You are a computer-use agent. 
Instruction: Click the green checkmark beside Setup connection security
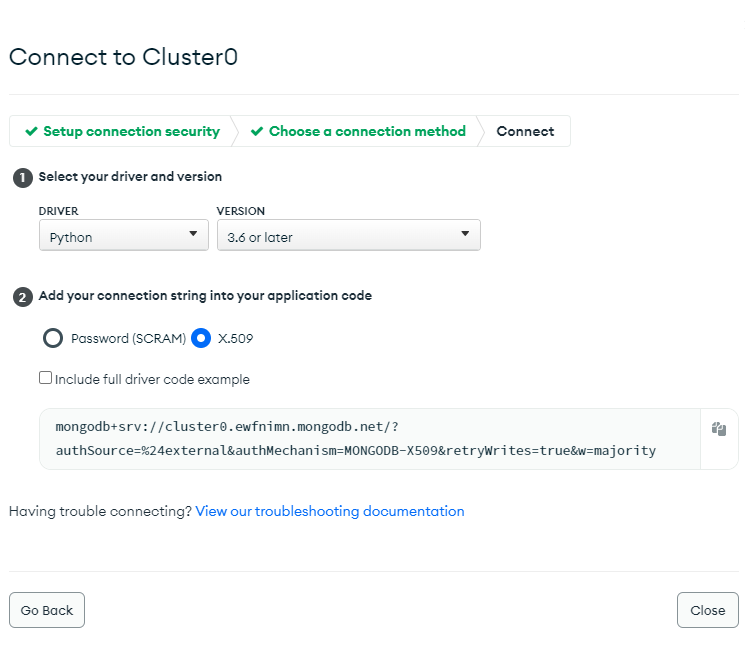click(x=31, y=131)
